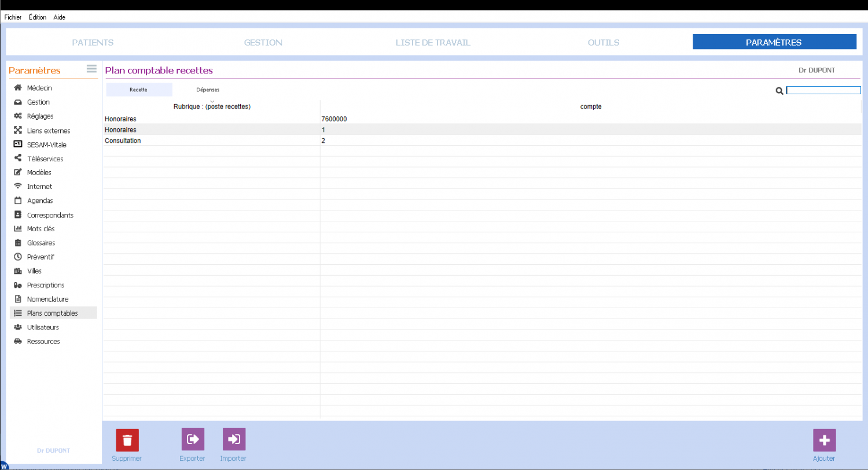This screenshot has width=868, height=470.
Task: Select the Recette sub-tab
Action: [x=139, y=90]
